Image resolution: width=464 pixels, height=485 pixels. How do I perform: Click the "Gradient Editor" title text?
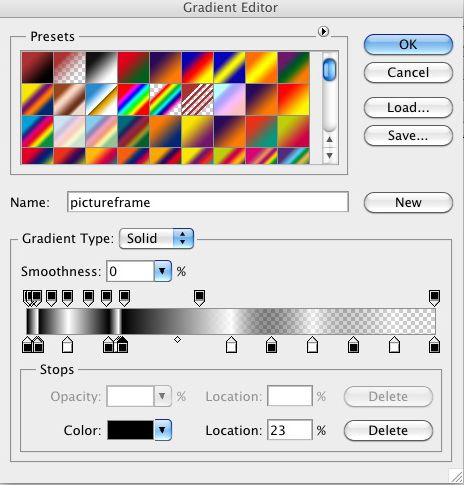(x=230, y=7)
